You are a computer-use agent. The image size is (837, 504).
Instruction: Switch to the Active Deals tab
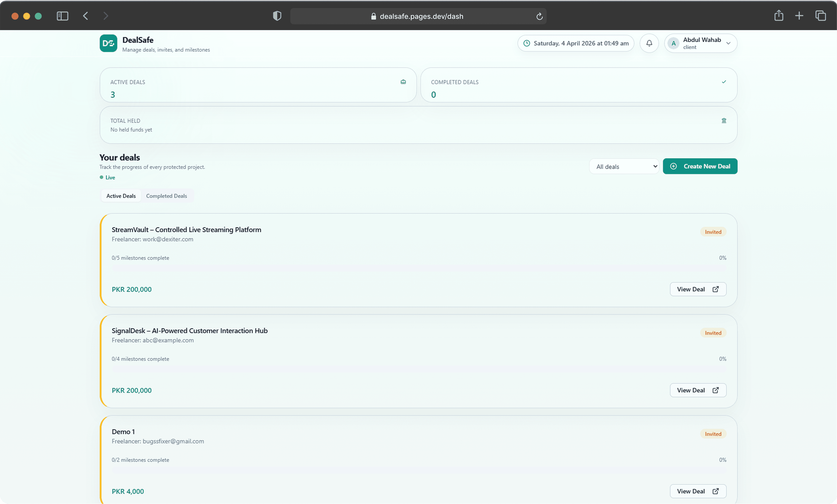pos(121,196)
